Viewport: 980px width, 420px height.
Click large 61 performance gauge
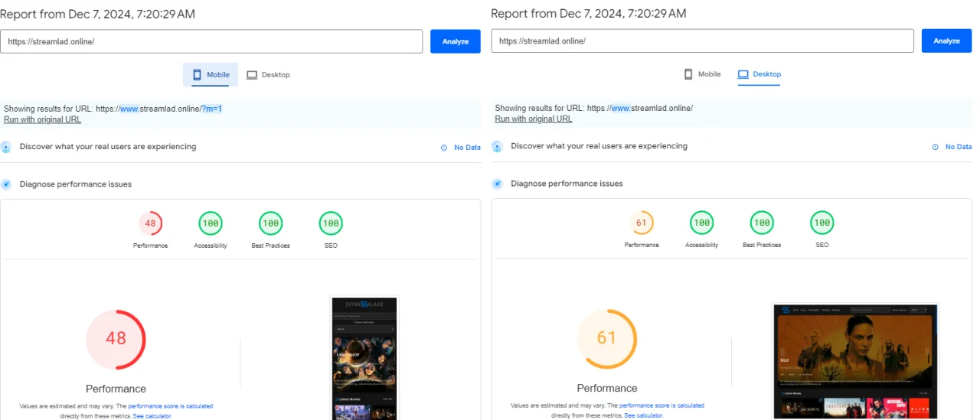pos(607,338)
